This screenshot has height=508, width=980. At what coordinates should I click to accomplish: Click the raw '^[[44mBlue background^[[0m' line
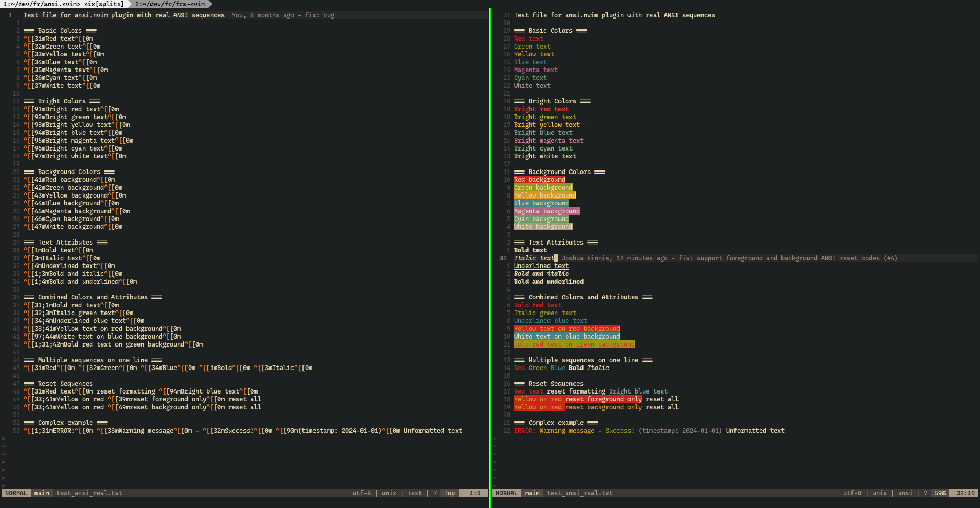[71, 203]
